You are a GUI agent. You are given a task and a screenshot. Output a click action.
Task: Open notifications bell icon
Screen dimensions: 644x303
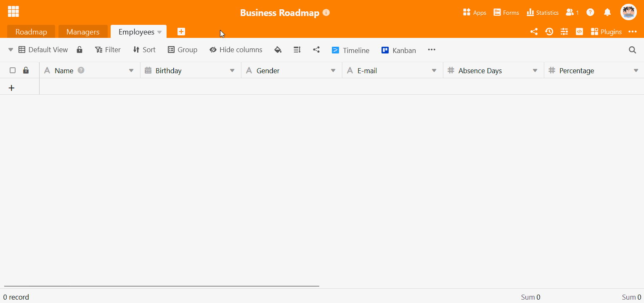pos(607,12)
